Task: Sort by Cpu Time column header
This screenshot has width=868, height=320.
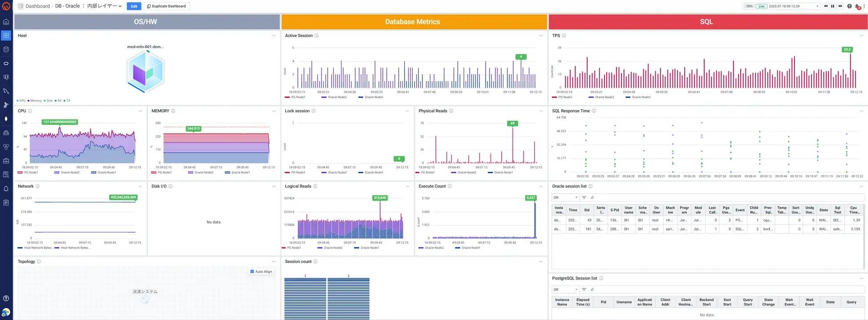Action: click(853, 210)
